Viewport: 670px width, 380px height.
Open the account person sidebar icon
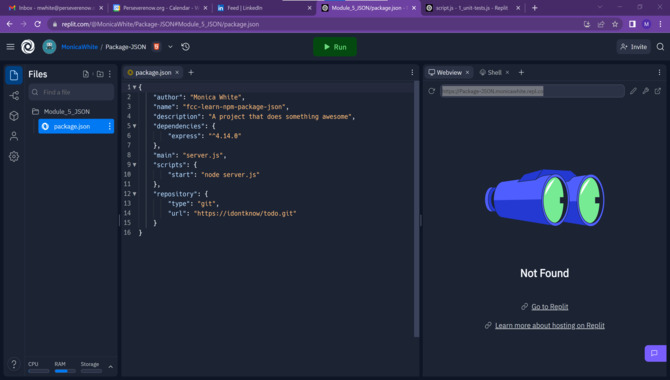[14, 136]
